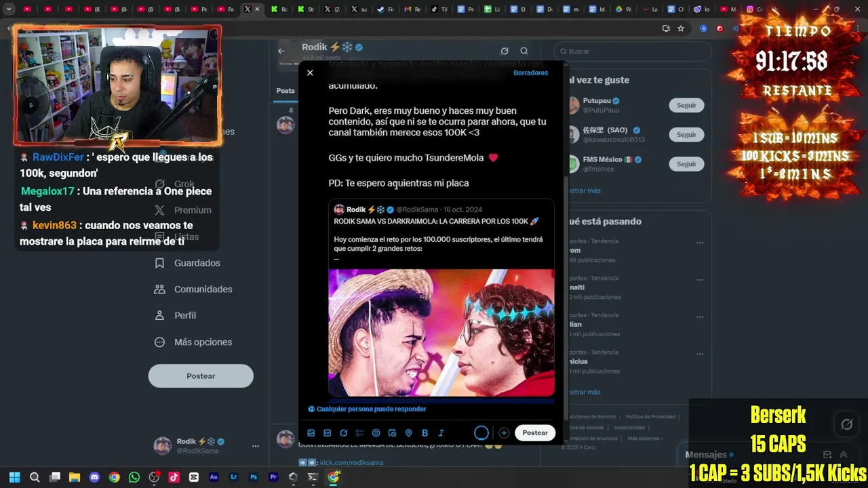Open Windows taskbar search
The height and width of the screenshot is (488, 868).
click(35, 477)
